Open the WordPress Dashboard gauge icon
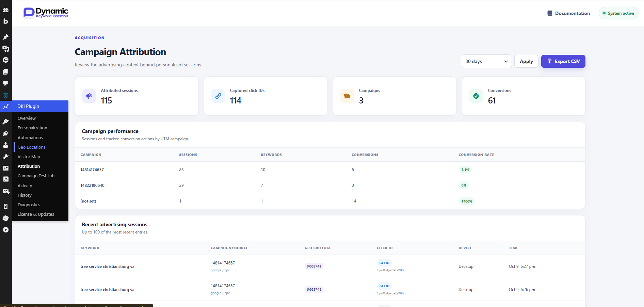Image resolution: width=644 pixels, height=307 pixels. (5, 10)
